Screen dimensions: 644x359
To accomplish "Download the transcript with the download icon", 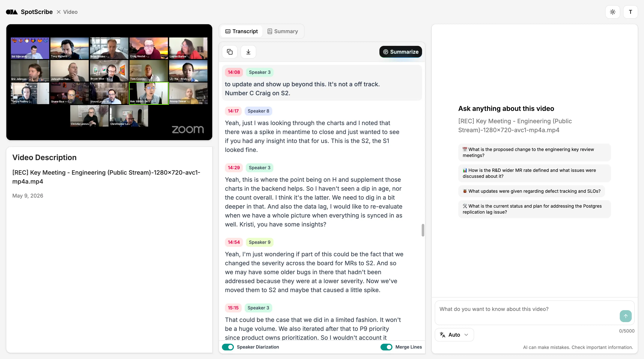I will 248,52.
